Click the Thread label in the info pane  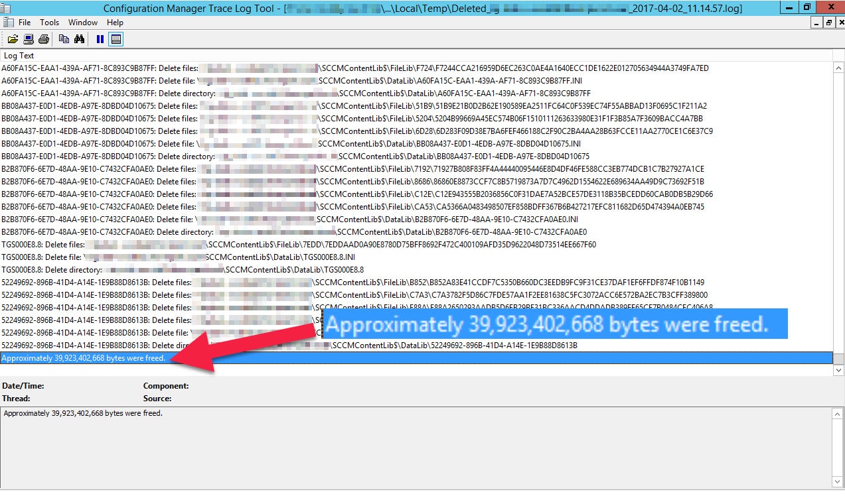(15, 399)
